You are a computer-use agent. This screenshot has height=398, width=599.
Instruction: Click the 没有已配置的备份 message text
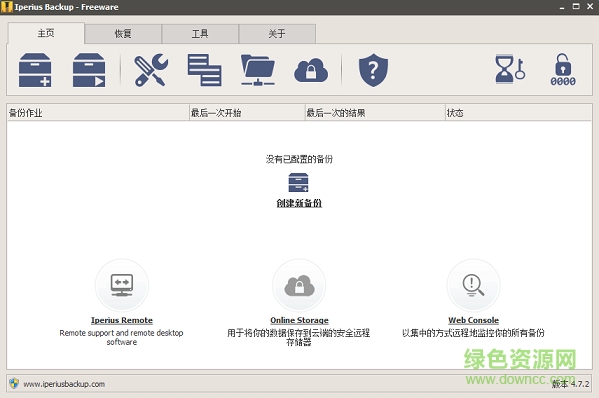[299, 159]
